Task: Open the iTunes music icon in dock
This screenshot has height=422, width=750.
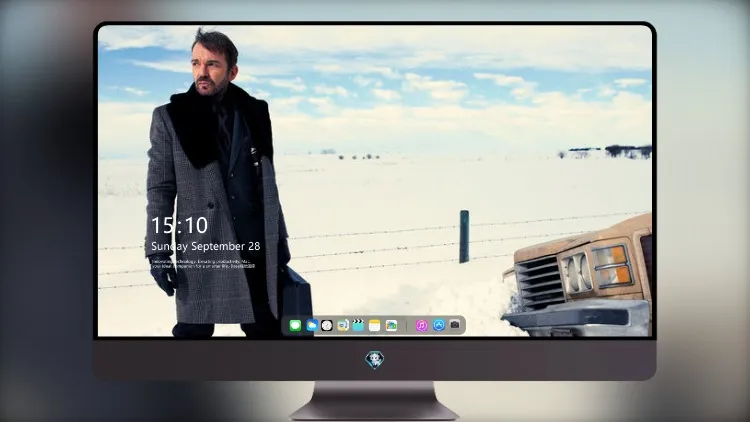Action: 421,326
